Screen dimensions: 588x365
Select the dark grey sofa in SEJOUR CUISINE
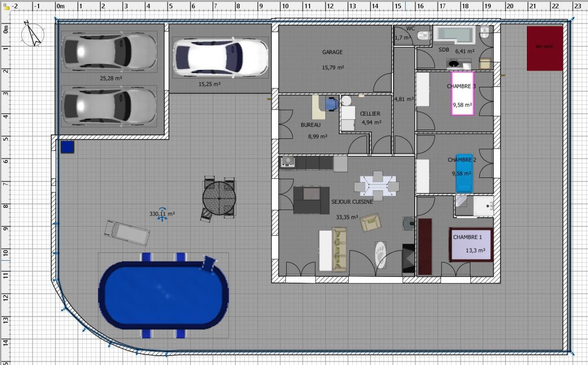311,200
